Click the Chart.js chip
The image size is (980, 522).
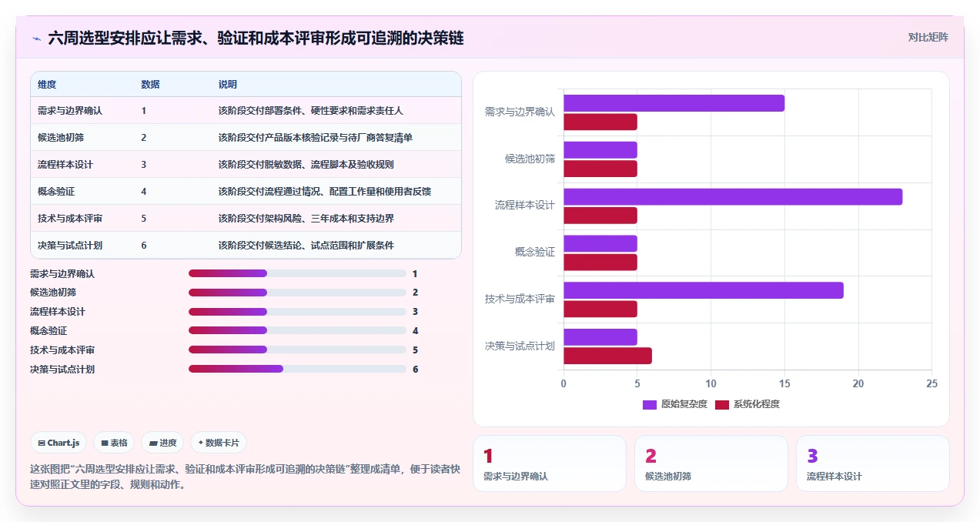tap(59, 443)
